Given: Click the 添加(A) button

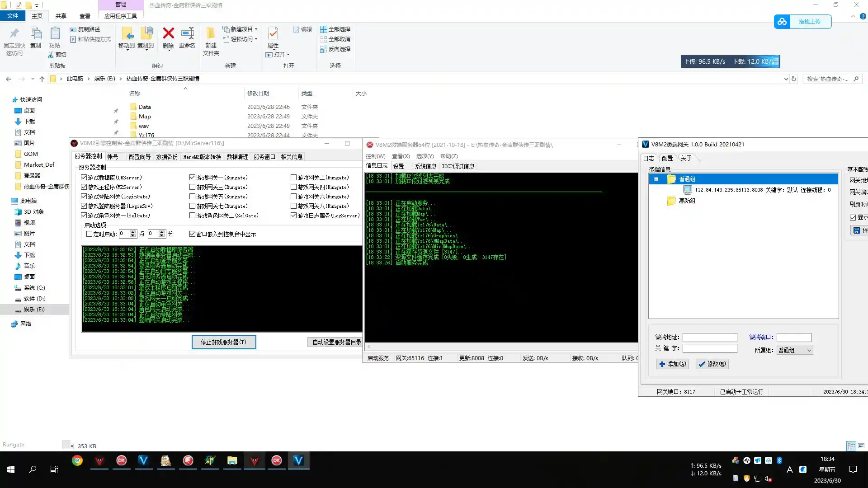Looking at the screenshot, I should [x=673, y=364].
